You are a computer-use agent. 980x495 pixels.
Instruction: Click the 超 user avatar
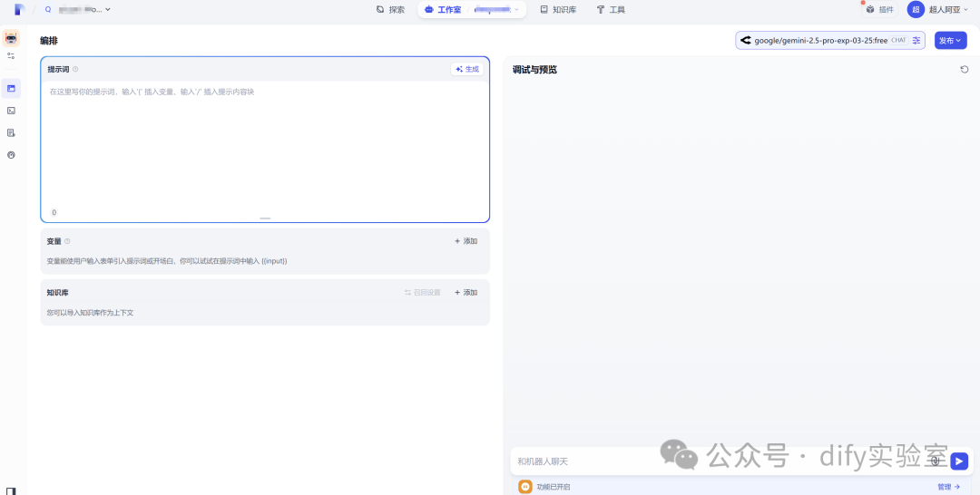(916, 9)
